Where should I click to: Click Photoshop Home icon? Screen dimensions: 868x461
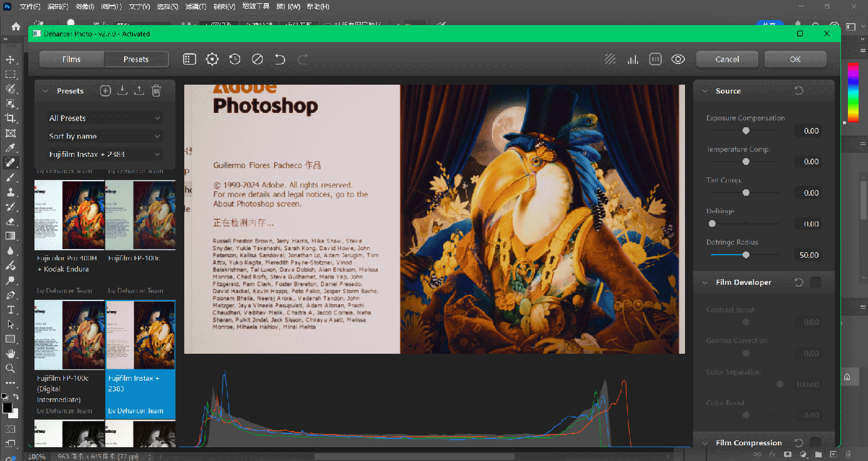[16, 26]
